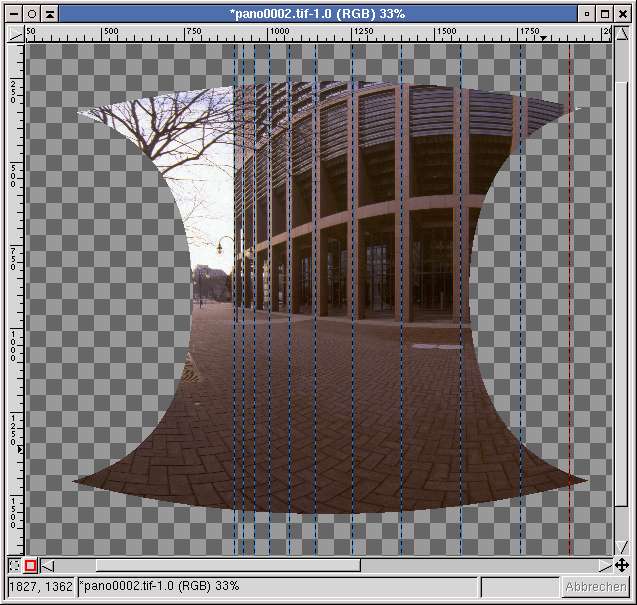Click the status text pano0002.tif-1.0 (RGB) 33%

160,586
